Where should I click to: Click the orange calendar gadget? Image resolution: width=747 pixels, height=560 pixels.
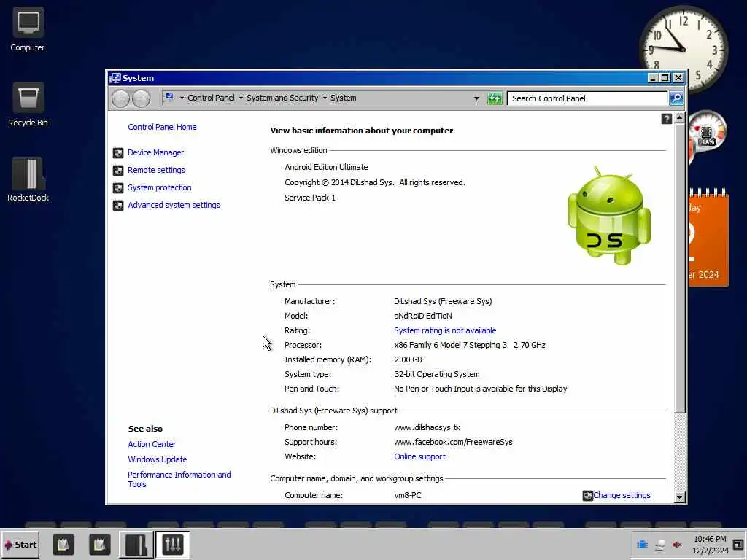tap(708, 237)
